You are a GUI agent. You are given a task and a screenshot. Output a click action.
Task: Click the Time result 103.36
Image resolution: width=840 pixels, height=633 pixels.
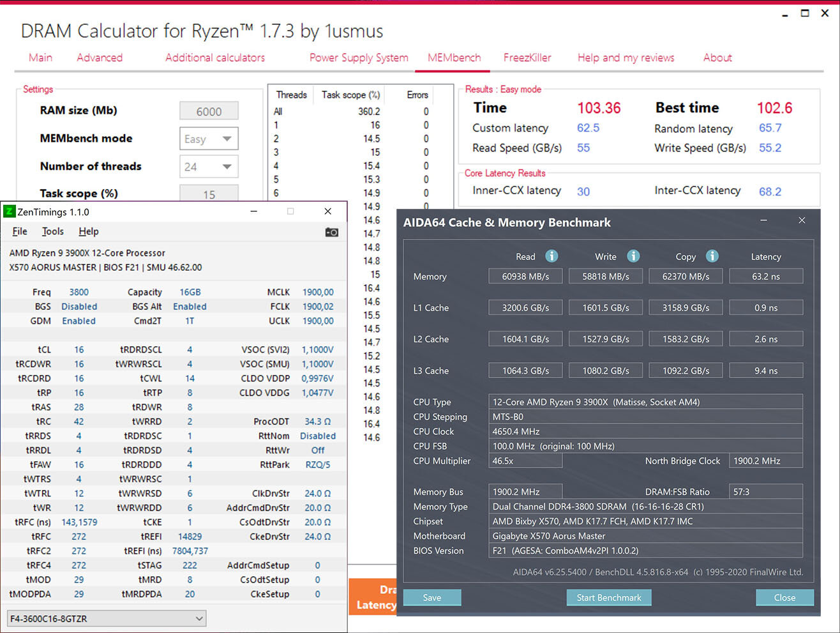[599, 108]
